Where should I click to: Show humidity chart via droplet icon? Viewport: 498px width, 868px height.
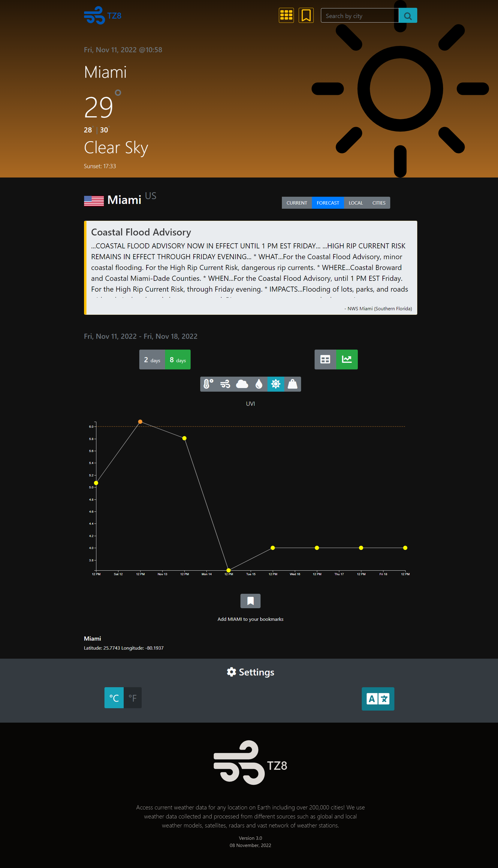click(258, 384)
